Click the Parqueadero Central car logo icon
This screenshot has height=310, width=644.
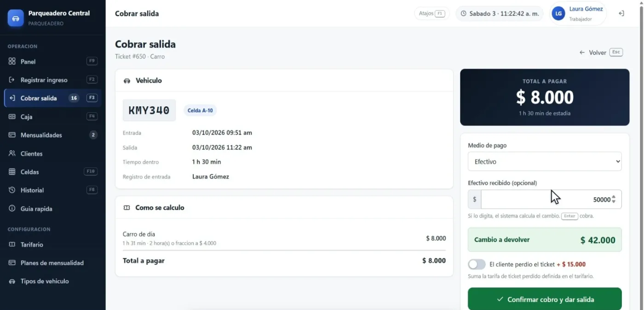[16, 18]
